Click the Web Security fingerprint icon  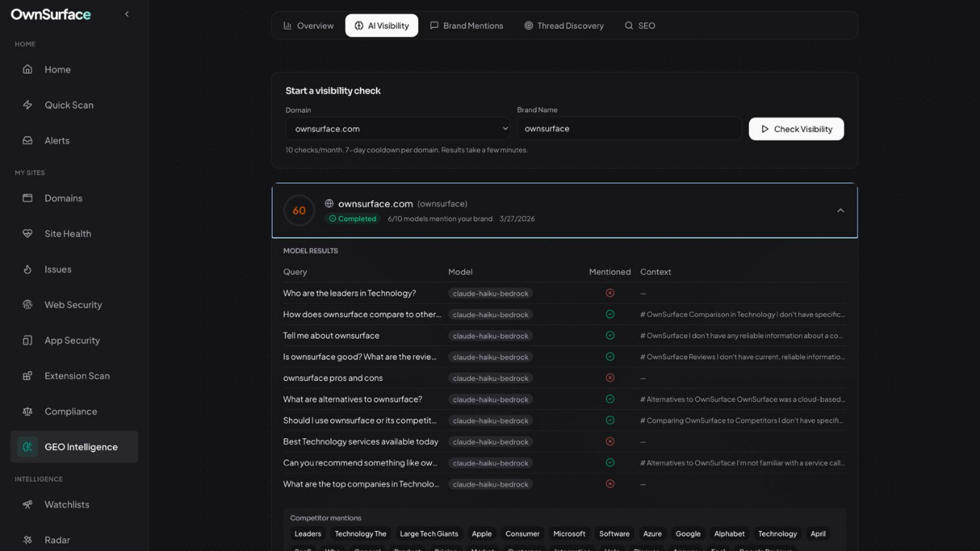27,305
